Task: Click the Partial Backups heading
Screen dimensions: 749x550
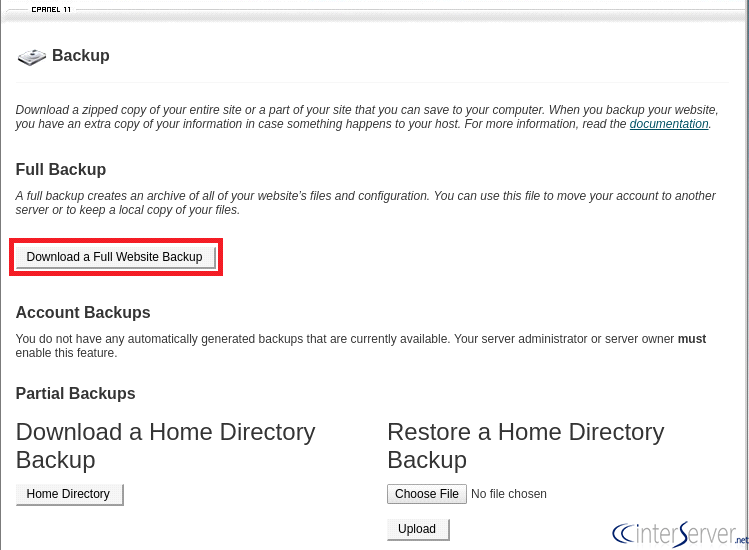Action: point(76,394)
